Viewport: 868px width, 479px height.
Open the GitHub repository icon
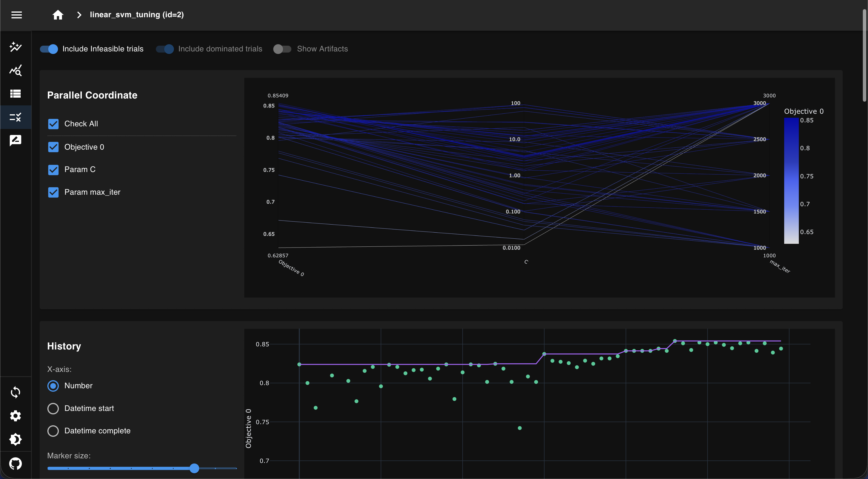[15, 463]
